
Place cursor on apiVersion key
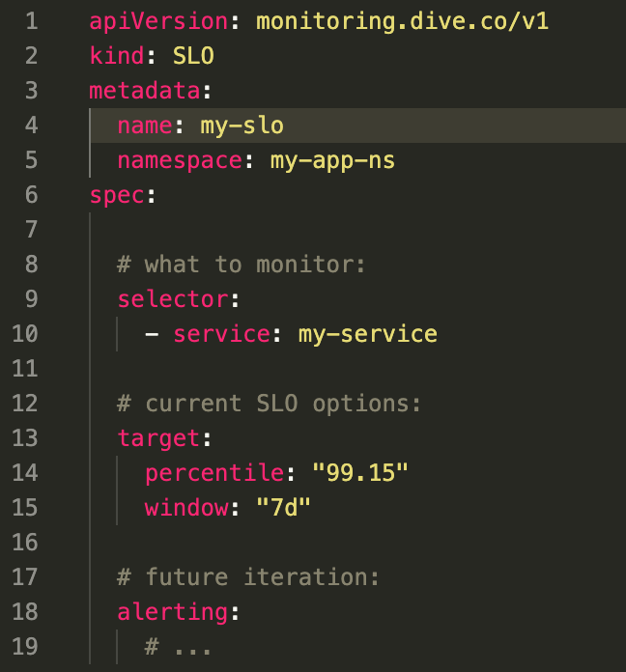pos(158,21)
